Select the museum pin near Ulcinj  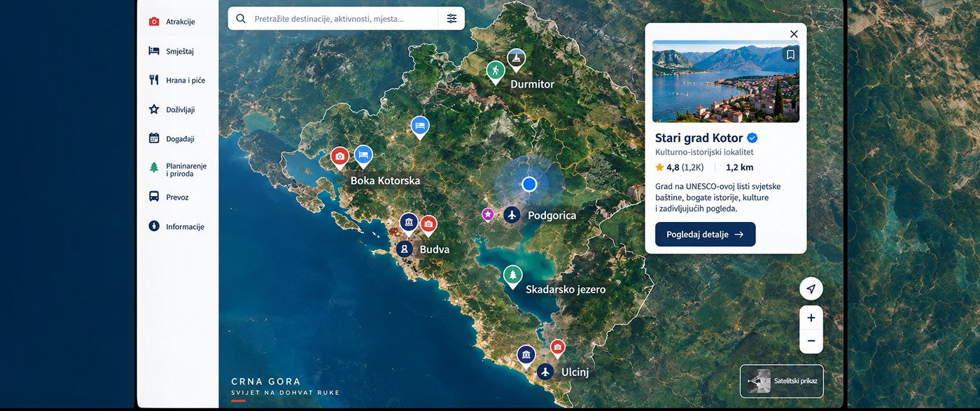point(526,356)
